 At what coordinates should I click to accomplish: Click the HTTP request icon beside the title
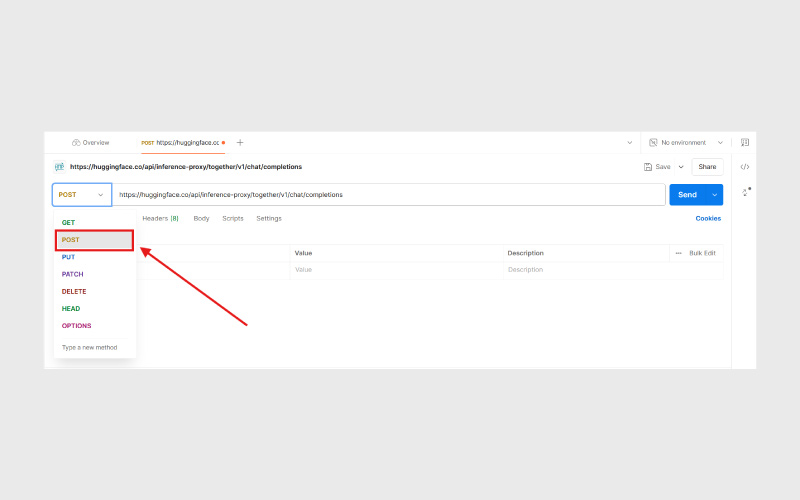(60, 167)
